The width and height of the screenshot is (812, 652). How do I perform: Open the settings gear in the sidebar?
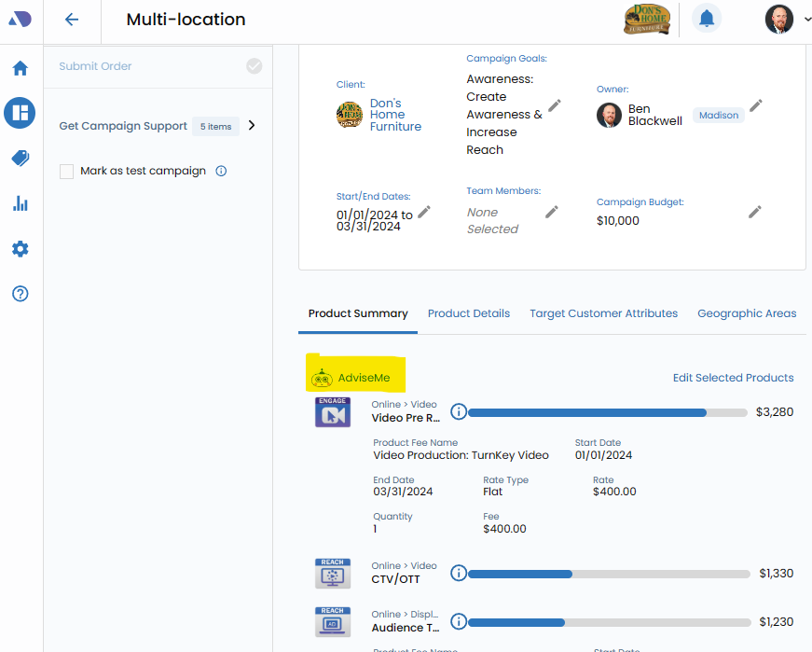coord(20,249)
